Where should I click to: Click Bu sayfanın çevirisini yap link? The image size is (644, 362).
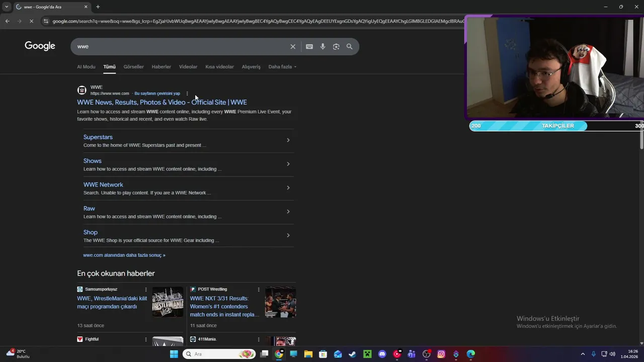click(157, 94)
